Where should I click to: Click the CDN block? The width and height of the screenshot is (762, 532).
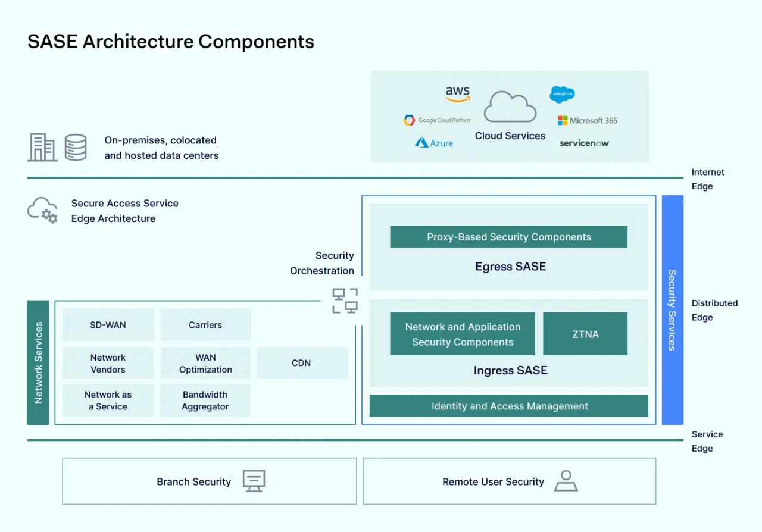[302, 362]
